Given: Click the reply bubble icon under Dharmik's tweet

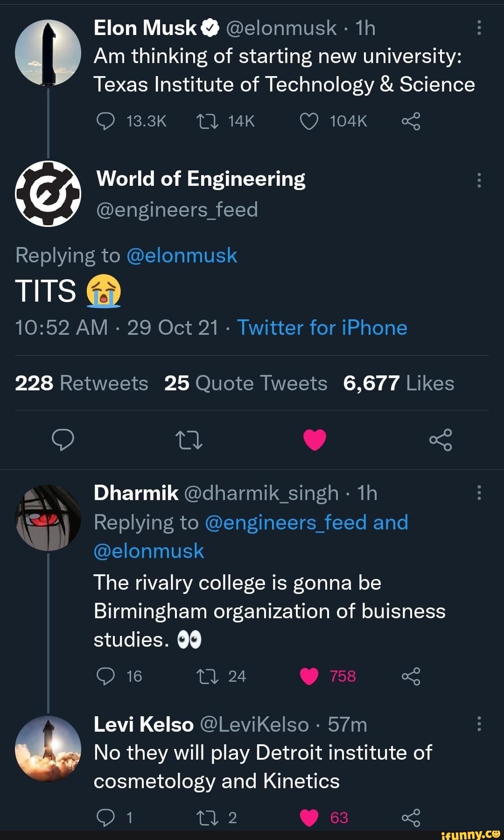Looking at the screenshot, I should [108, 675].
